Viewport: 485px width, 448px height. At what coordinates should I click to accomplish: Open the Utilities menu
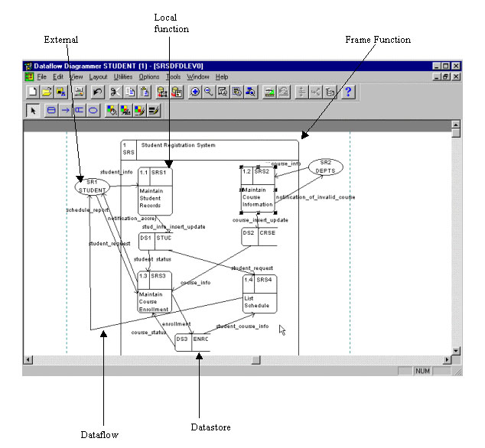click(123, 76)
